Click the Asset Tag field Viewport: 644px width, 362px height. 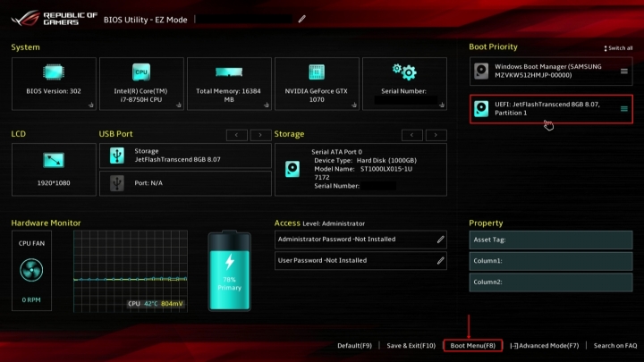(551, 240)
